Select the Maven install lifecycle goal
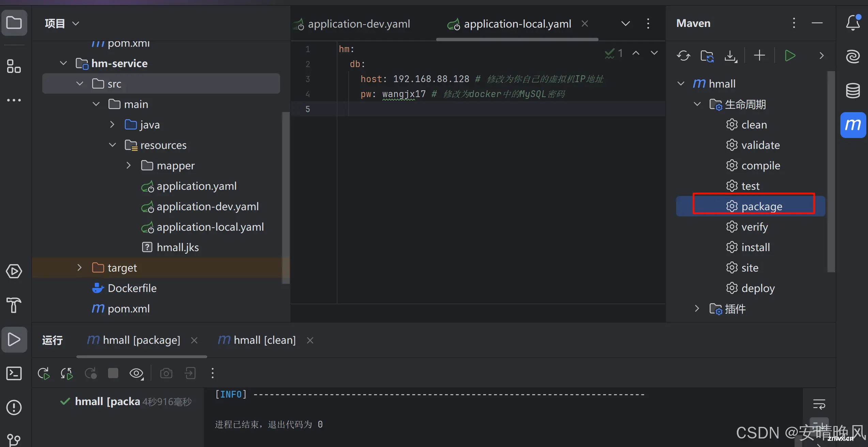Screen dimensions: 868x447 (748, 247)
